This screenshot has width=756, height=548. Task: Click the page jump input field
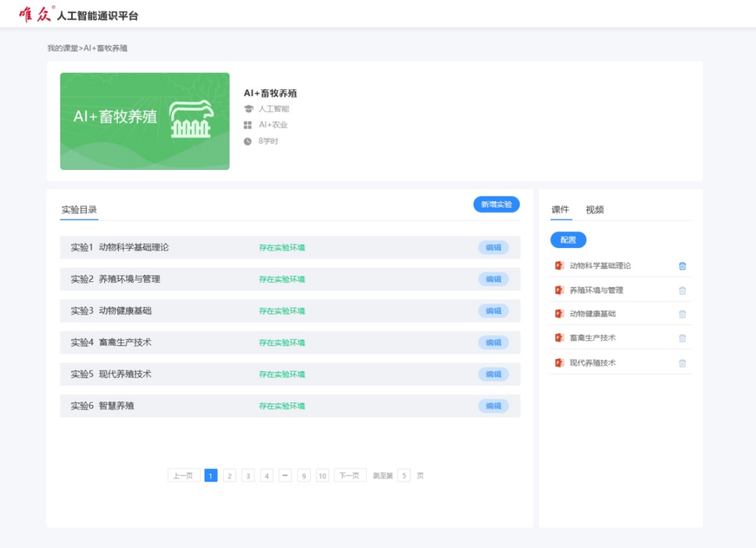pos(404,475)
